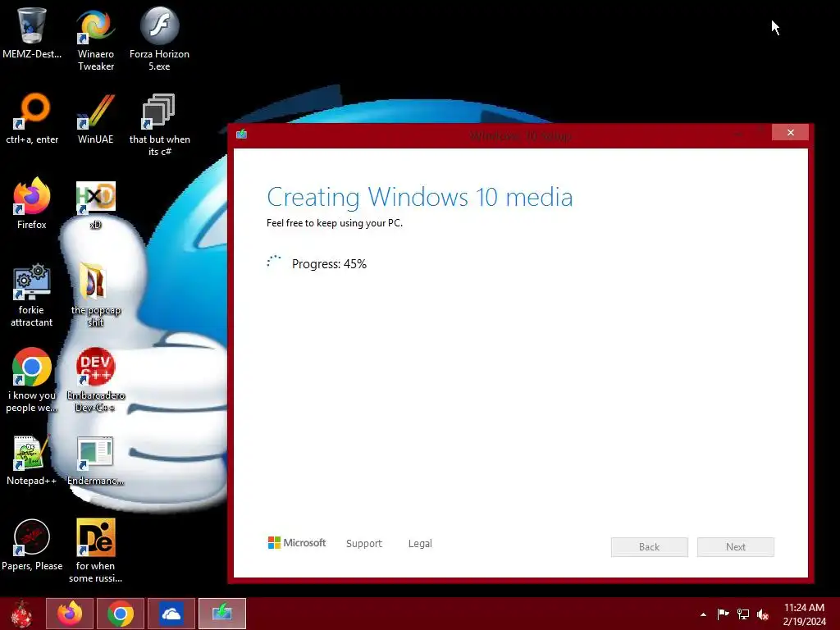This screenshot has height=630, width=840.
Task: Open the Support link in Setup
Action: click(364, 543)
